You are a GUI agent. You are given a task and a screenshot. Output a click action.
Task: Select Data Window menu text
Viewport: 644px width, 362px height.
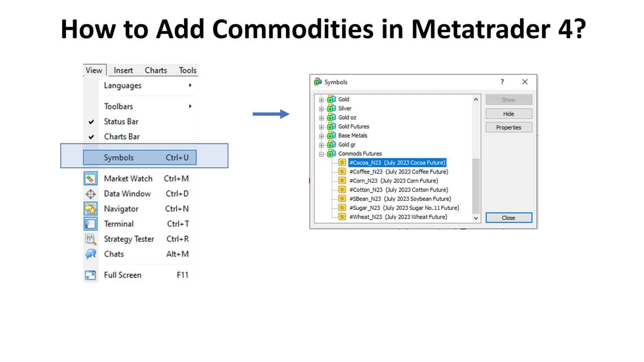click(x=127, y=194)
